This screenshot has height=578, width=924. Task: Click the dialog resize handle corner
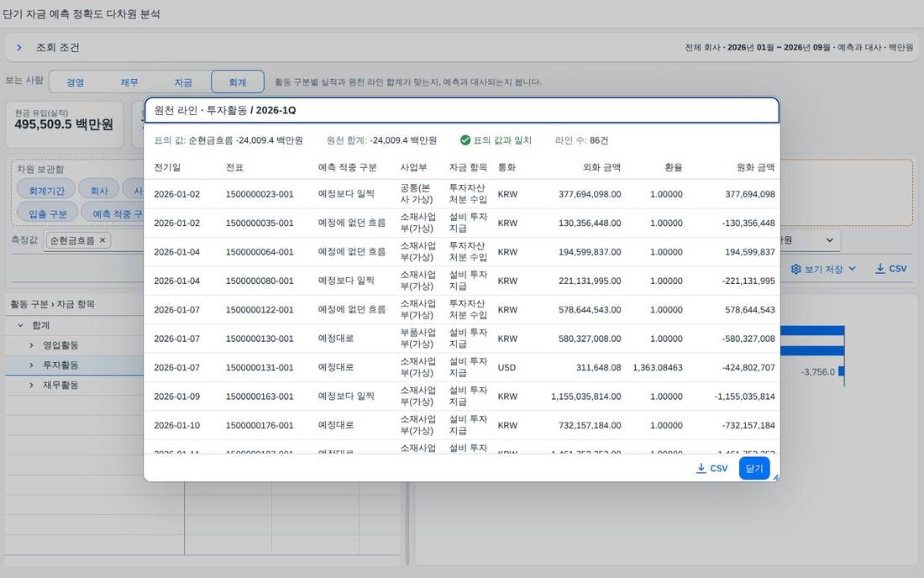point(775,477)
